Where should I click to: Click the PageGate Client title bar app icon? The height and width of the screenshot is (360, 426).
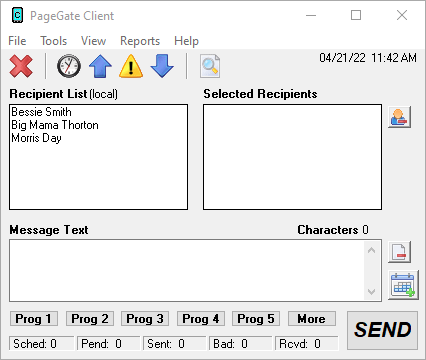click(17, 15)
